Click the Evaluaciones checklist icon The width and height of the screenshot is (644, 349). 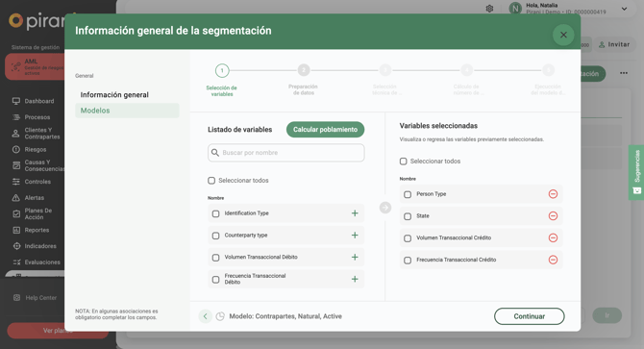[x=16, y=262]
